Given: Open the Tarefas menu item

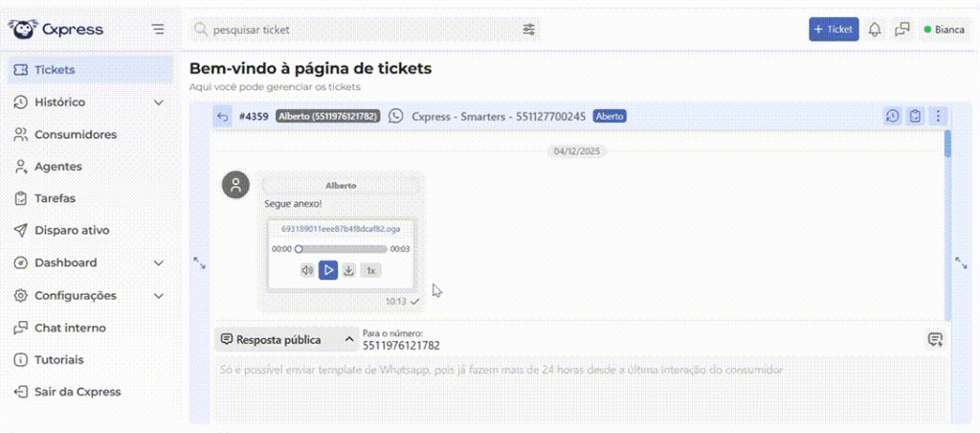Looking at the screenshot, I should tap(55, 198).
